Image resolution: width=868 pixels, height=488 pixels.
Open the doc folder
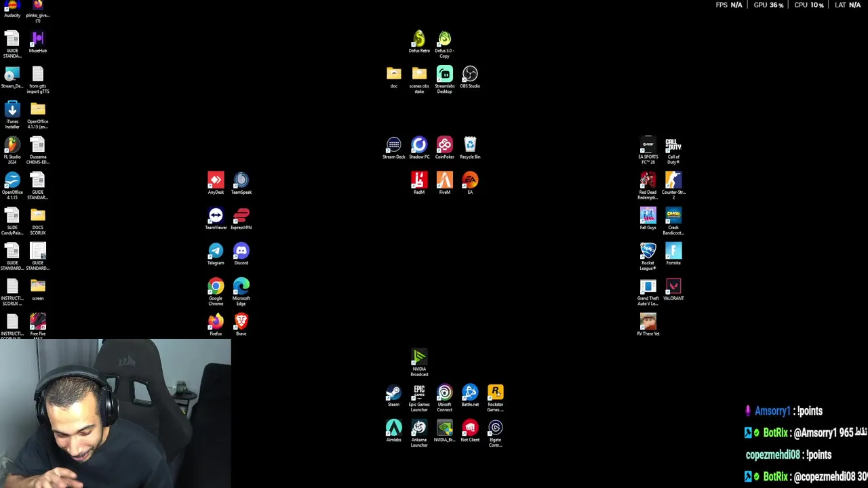pos(394,77)
